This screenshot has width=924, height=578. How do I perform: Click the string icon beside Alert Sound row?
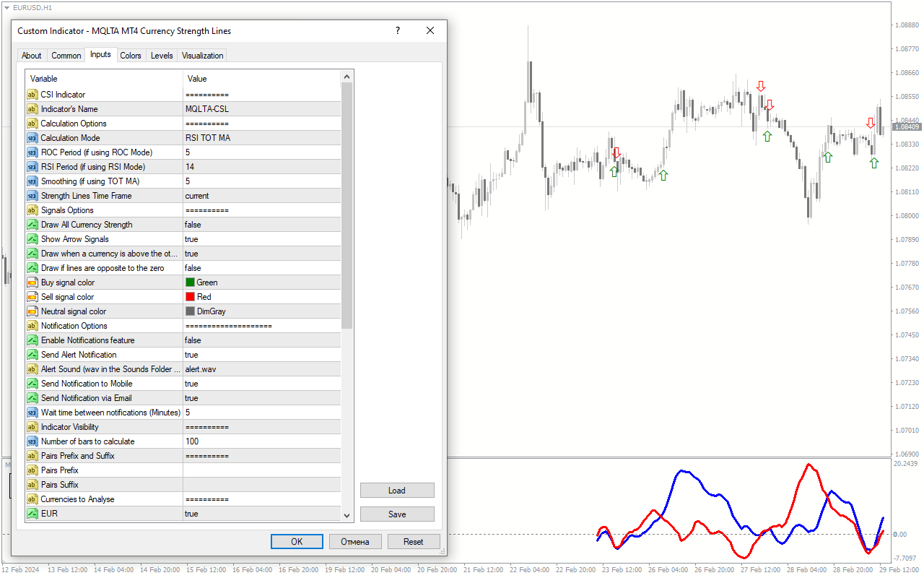tap(32, 369)
